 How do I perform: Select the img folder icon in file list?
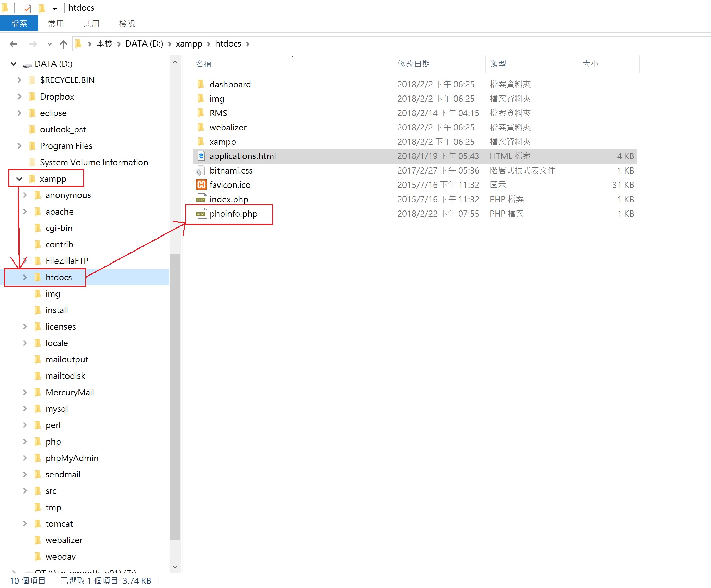pos(201,99)
